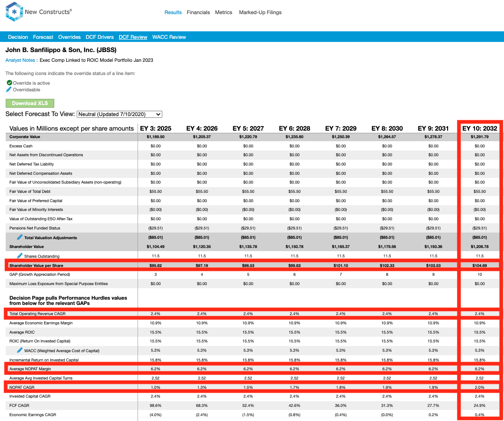Image resolution: width=504 pixels, height=421 pixels.
Task: Click the Download XLS button
Action: pyautogui.click(x=30, y=103)
